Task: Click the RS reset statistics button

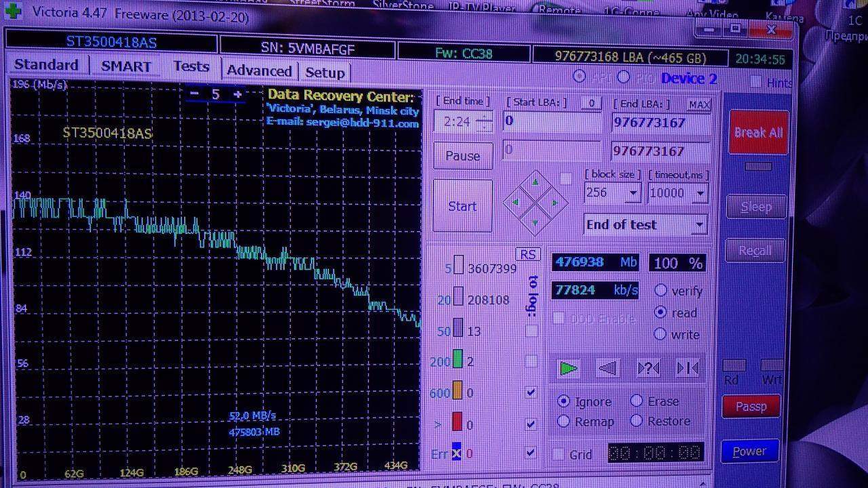Action: 528,255
